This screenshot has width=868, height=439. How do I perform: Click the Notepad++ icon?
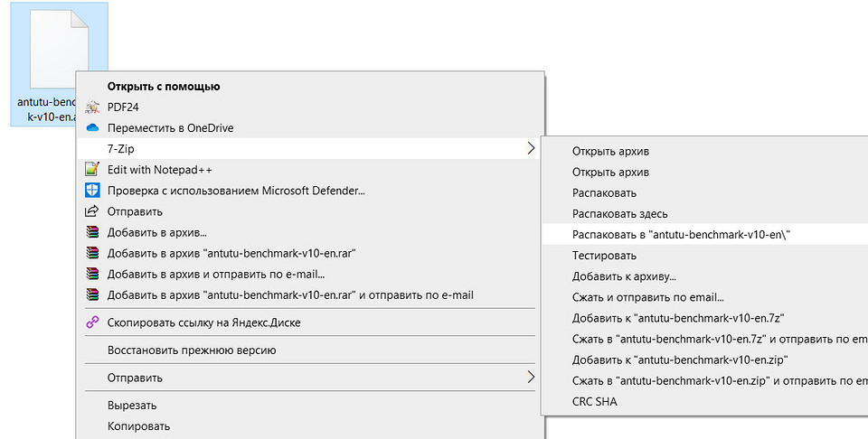(x=92, y=169)
